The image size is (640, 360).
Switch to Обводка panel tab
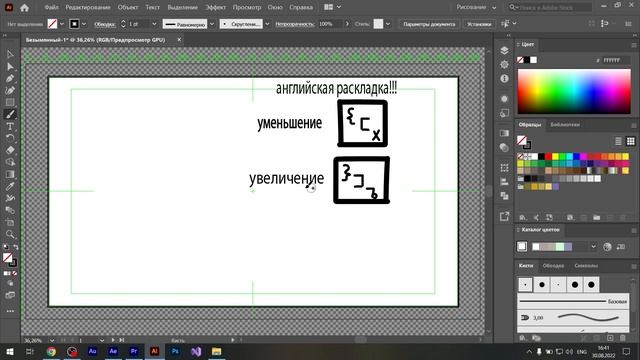[x=553, y=266]
